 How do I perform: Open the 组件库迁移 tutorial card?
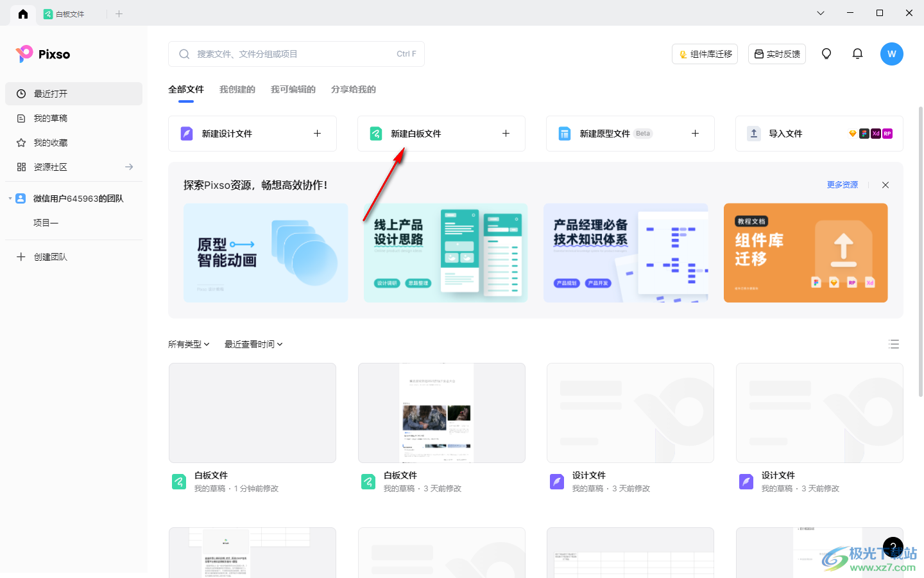(x=806, y=253)
